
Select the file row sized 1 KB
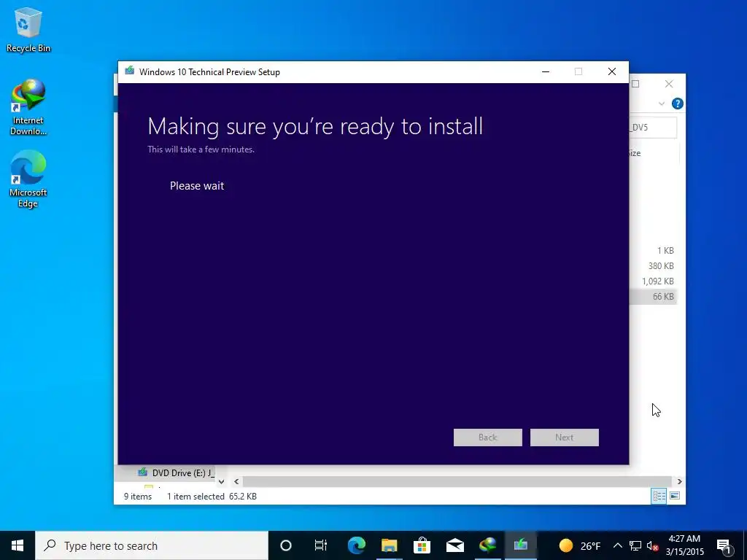(653, 251)
